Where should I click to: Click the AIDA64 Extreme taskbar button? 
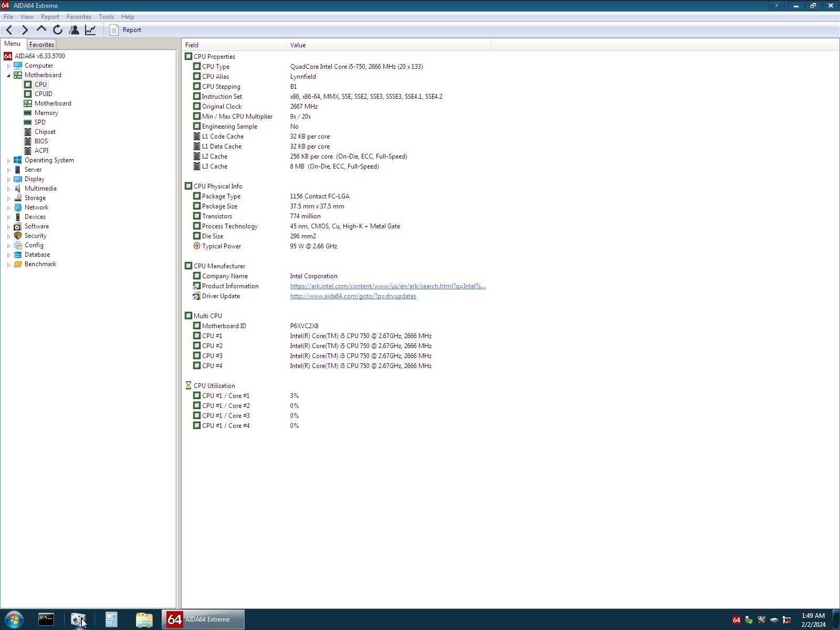coord(203,619)
